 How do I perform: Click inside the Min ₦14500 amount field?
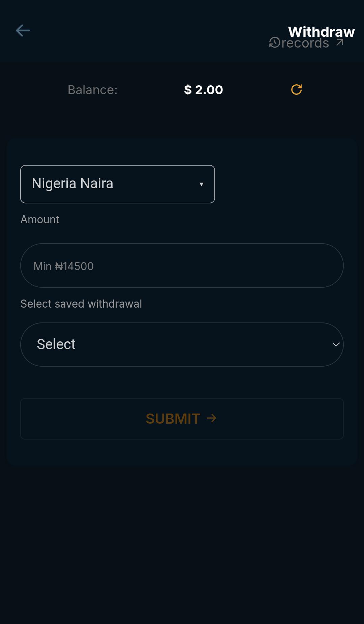pyautogui.click(x=182, y=265)
